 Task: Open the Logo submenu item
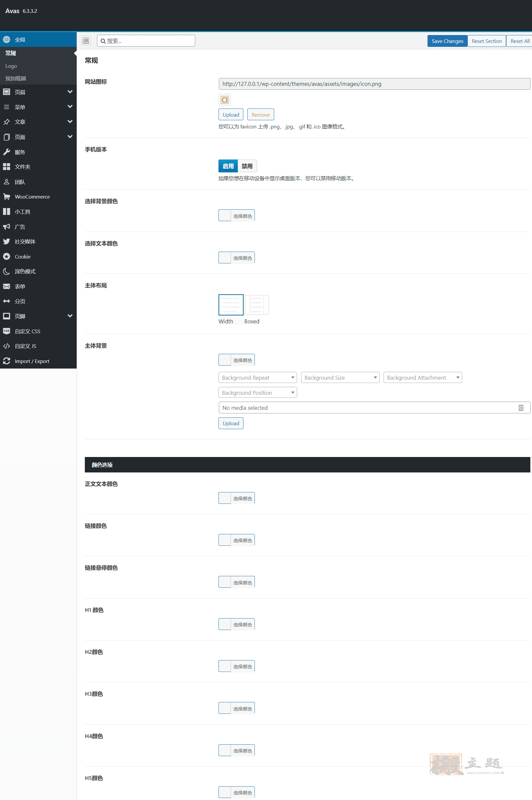coord(38,66)
